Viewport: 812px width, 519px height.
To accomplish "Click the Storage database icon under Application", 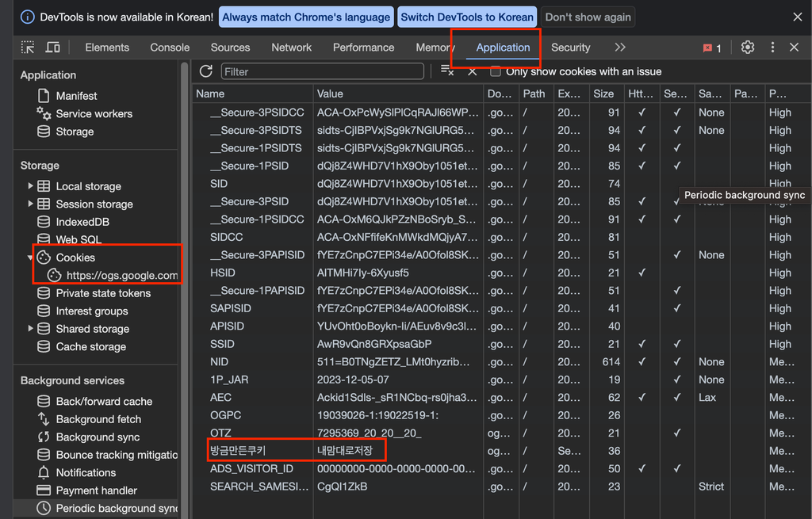I will click(44, 132).
